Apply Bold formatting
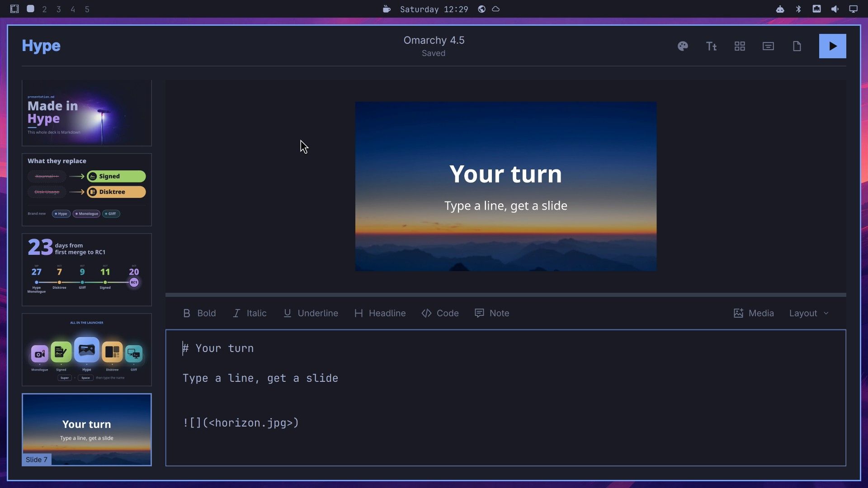The width and height of the screenshot is (868, 488). [199, 313]
